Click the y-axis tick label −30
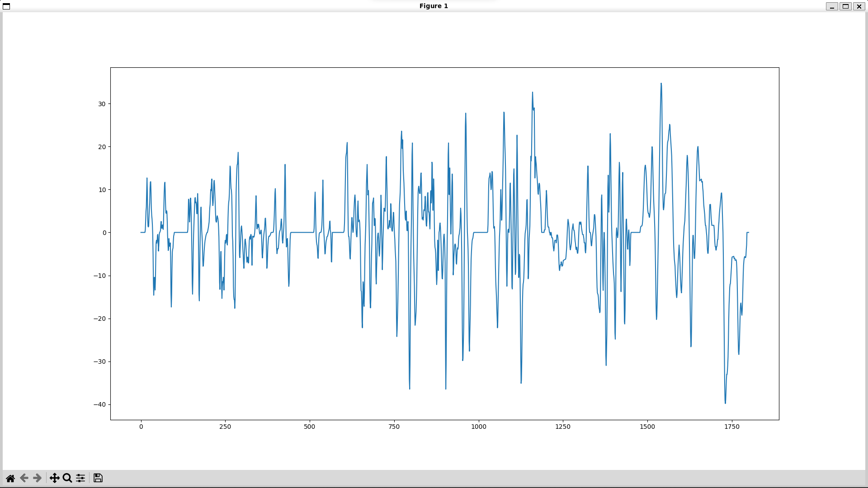 coord(99,361)
